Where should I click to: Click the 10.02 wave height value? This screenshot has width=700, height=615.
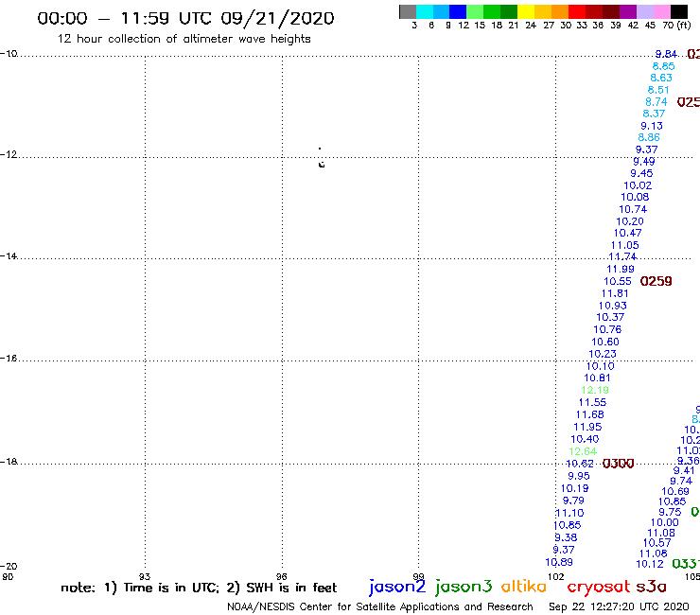click(638, 185)
